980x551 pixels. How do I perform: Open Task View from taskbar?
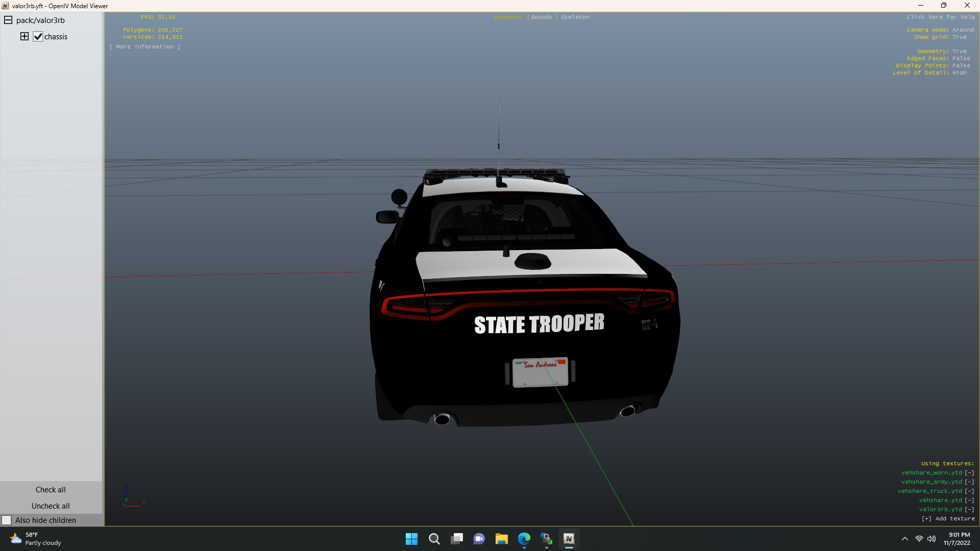coord(457,539)
